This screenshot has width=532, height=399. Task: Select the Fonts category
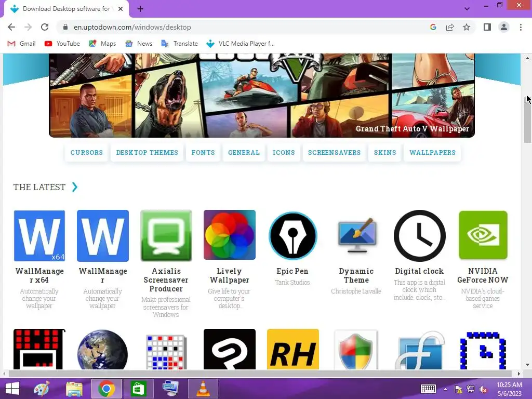click(x=203, y=153)
